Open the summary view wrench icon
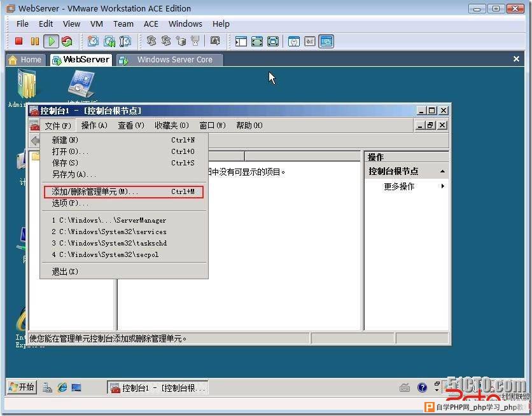This screenshot has width=532, height=416. click(x=294, y=42)
